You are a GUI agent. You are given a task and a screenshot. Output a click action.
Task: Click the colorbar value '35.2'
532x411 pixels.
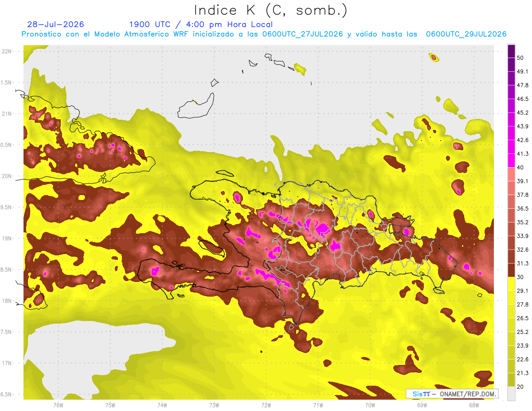tap(523, 223)
